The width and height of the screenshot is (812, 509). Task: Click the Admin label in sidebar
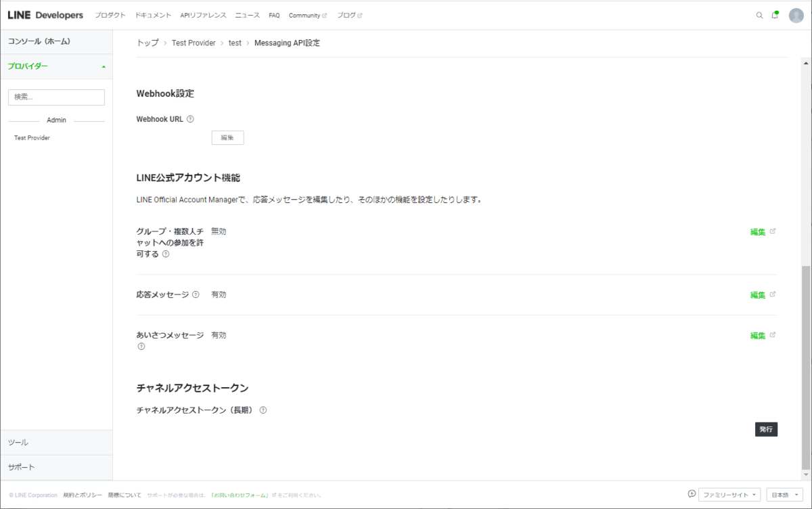pos(56,120)
